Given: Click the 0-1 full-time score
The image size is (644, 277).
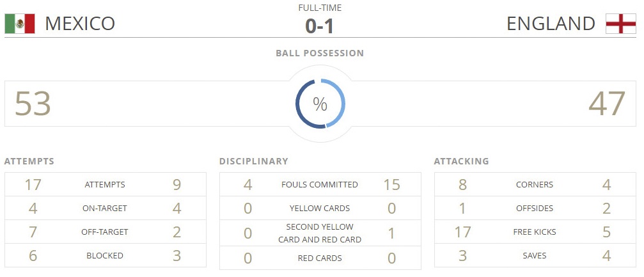Looking at the screenshot, I should pos(320,26).
